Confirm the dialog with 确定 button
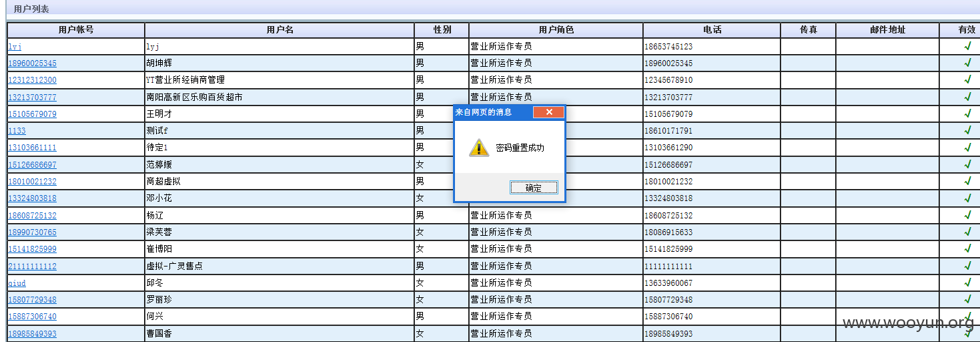980x342 pixels. (534, 188)
